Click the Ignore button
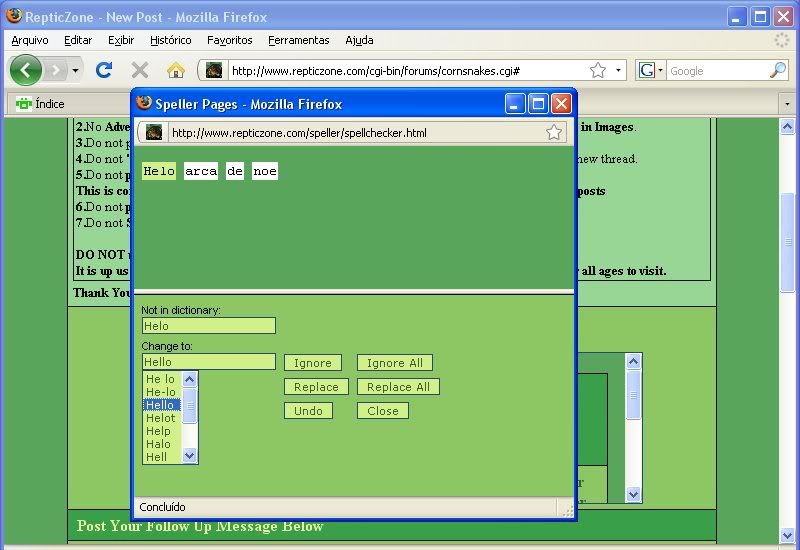This screenshot has width=800, height=550. click(x=313, y=363)
